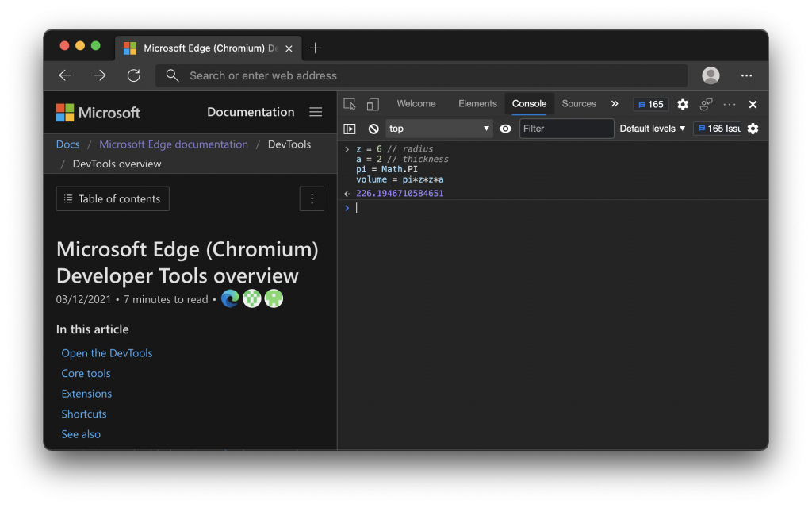This screenshot has height=508, width=812.
Task: Open the 165 issues counter in the tab bar
Action: click(651, 104)
